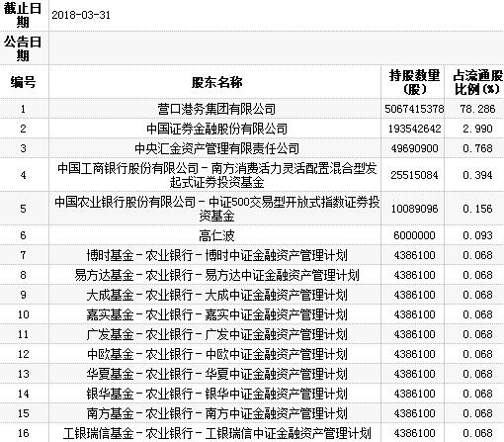This screenshot has height=442, width=504.
Task: Select the percentage 0.156
Action: coord(477,209)
